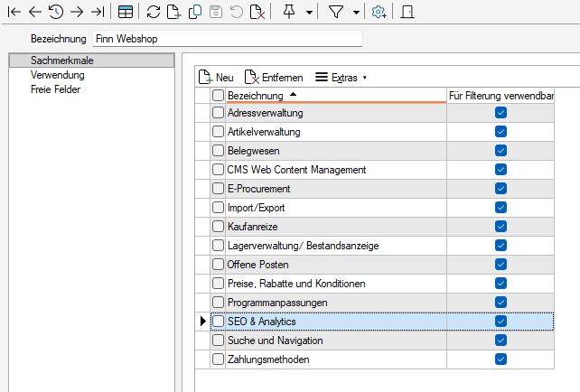This screenshot has height=392, width=580.
Task: Untick filter checkbox for Belegwesen
Action: (x=500, y=151)
